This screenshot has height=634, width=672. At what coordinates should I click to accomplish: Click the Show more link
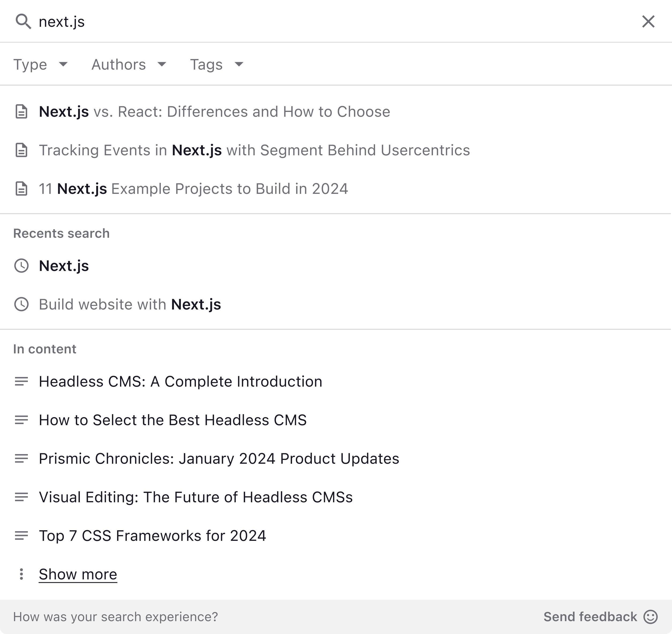[78, 574]
